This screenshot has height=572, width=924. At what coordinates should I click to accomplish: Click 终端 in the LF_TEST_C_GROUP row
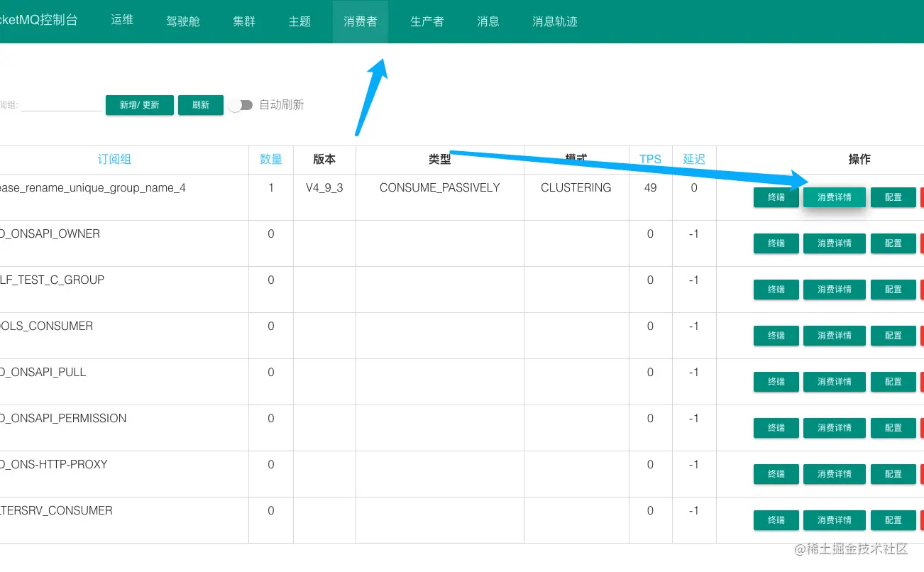pyautogui.click(x=776, y=290)
